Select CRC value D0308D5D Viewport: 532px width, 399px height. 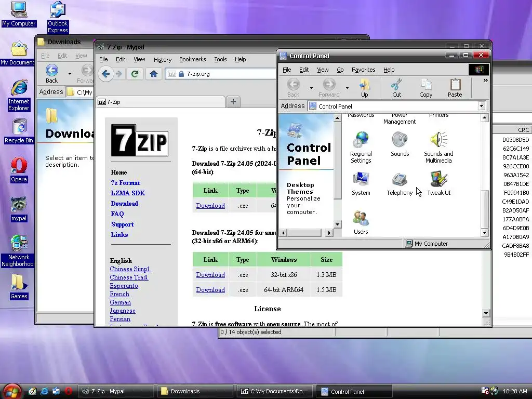[x=515, y=140]
